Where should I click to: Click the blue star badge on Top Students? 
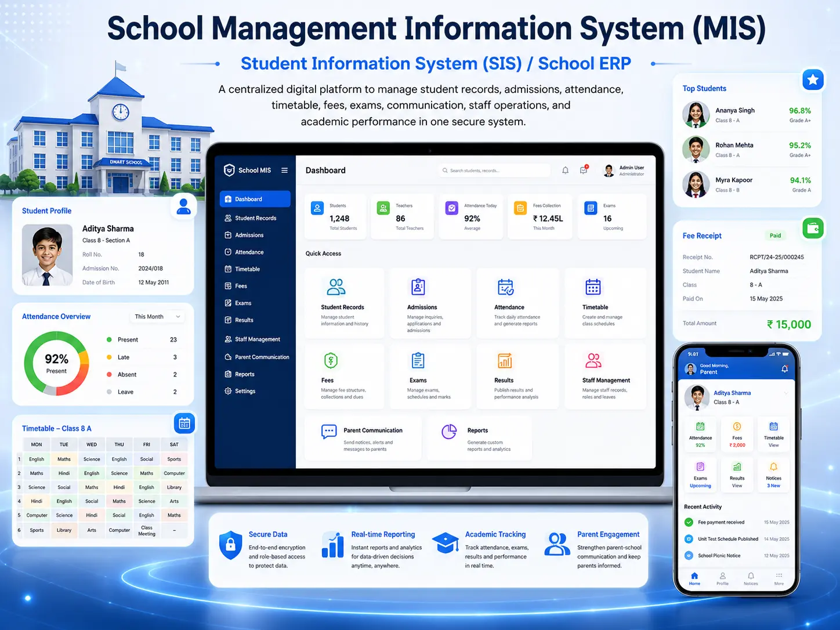click(x=813, y=79)
